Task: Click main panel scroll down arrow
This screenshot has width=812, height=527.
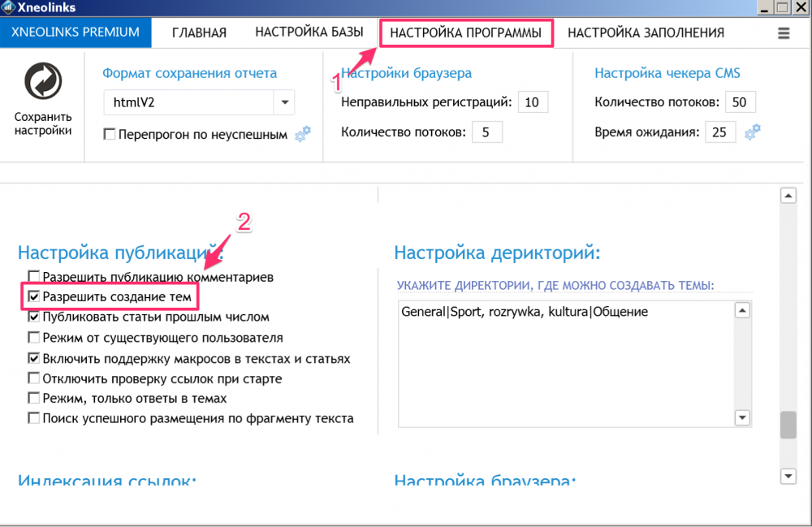Action: 788,477
